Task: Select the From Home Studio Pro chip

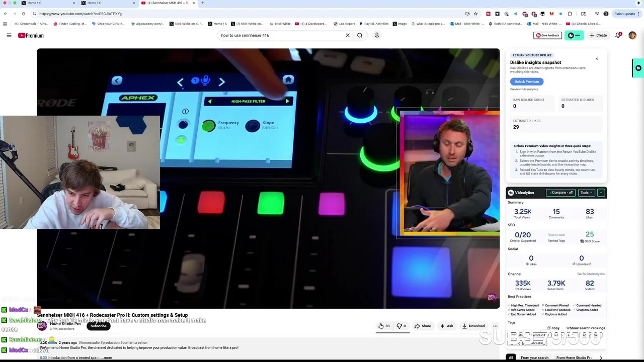Action: tap(574, 357)
